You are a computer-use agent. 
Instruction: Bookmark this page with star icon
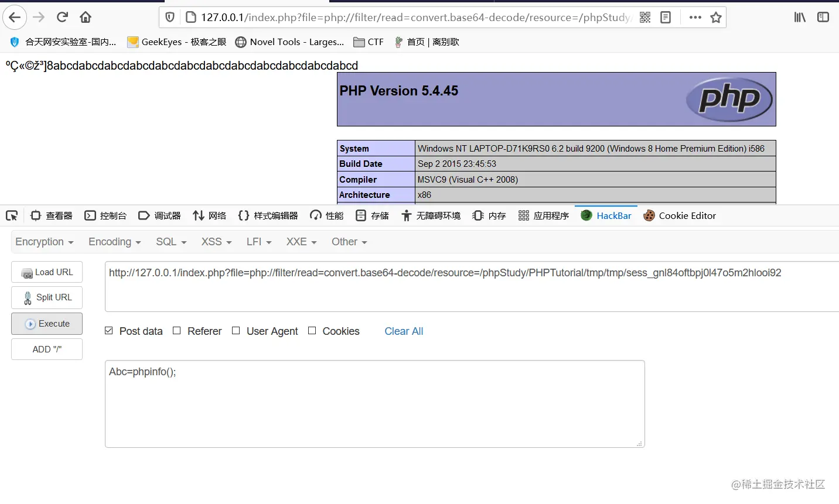point(716,18)
